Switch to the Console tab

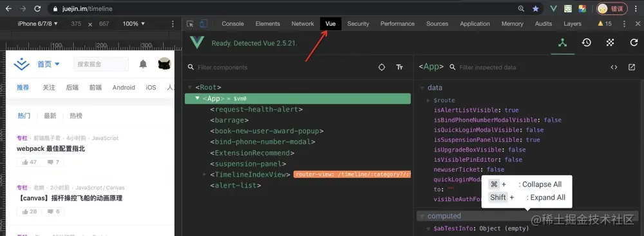[x=233, y=24]
